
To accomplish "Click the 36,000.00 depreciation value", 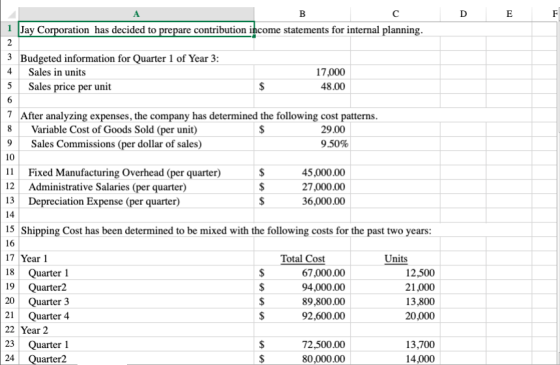I will click(x=302, y=201).
